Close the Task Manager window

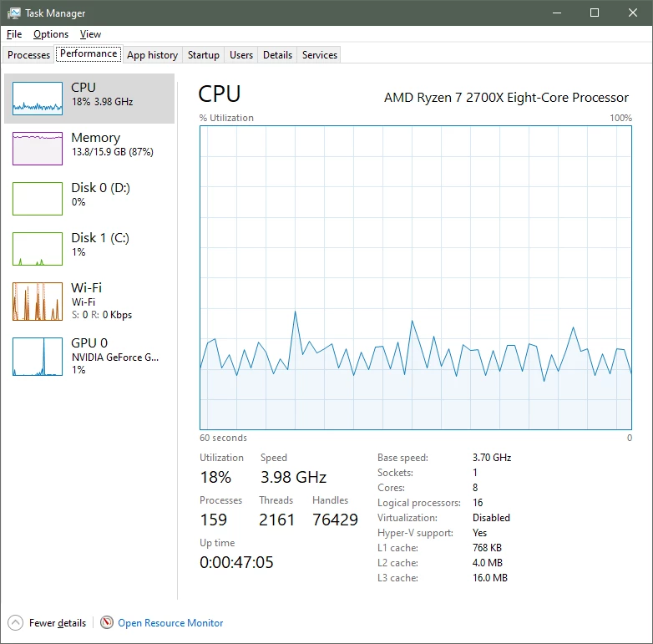[633, 13]
